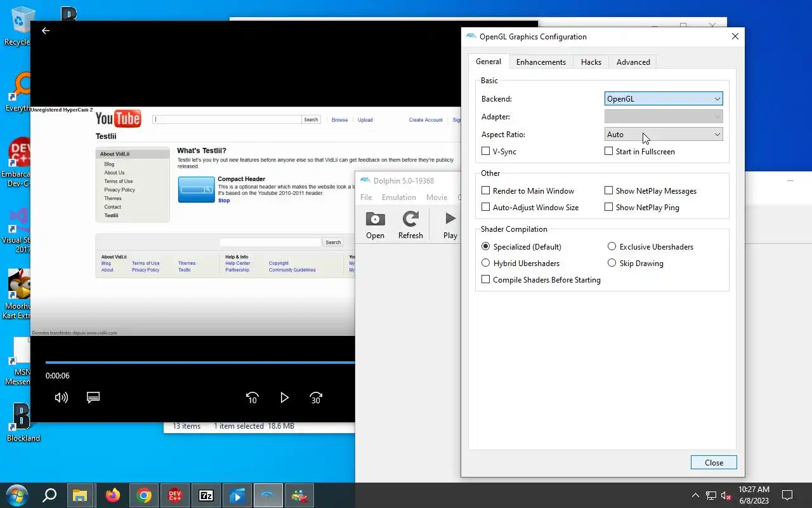
Task: Click the Refresh icon in Dolphin toolbar
Action: pos(410,220)
